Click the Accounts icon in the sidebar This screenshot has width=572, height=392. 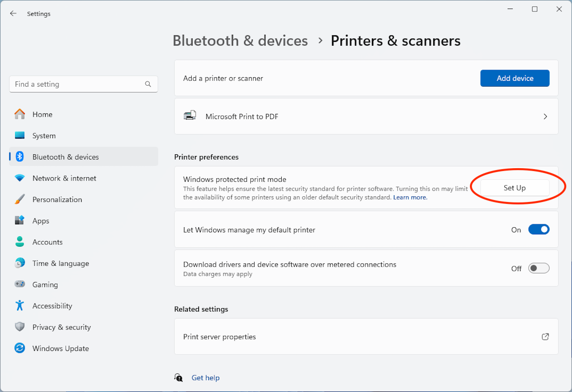(21, 242)
